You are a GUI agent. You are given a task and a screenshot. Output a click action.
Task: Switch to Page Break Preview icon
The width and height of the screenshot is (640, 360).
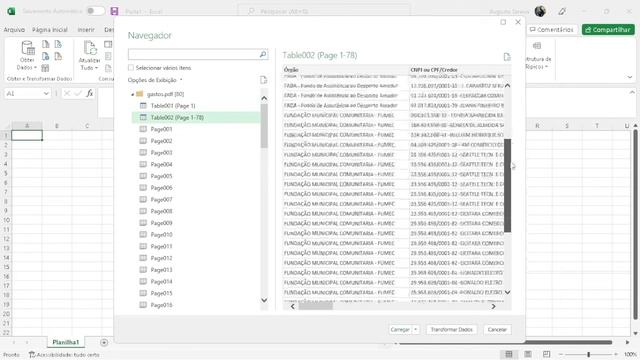[x=547, y=354]
